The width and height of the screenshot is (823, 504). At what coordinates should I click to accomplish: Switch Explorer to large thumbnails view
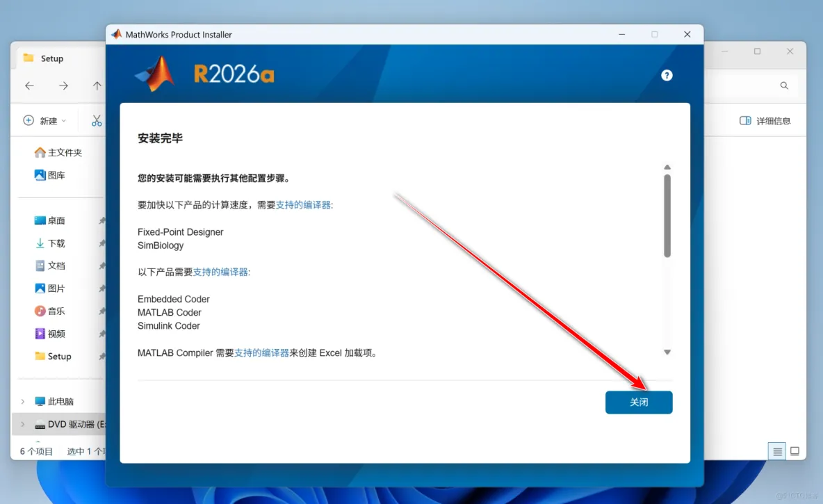tap(795, 451)
